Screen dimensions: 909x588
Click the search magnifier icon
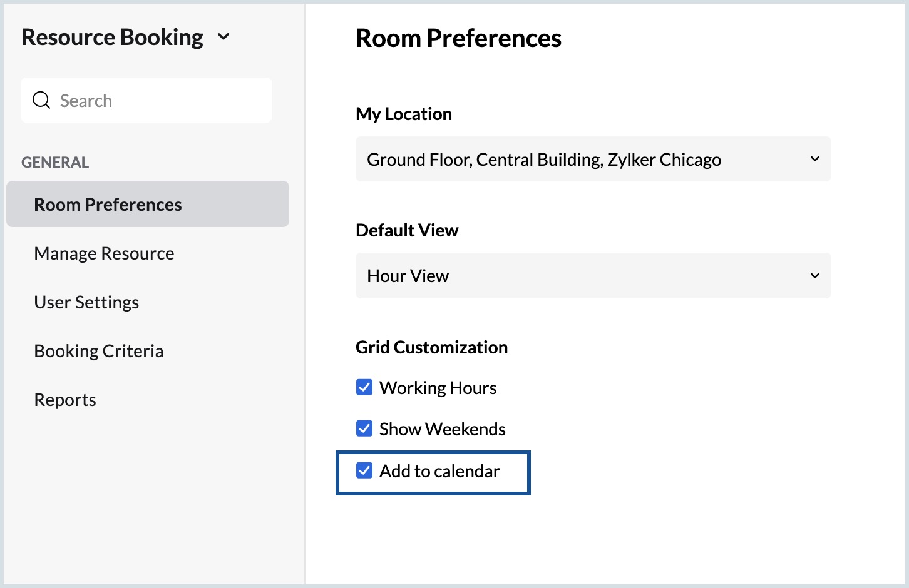(x=41, y=100)
